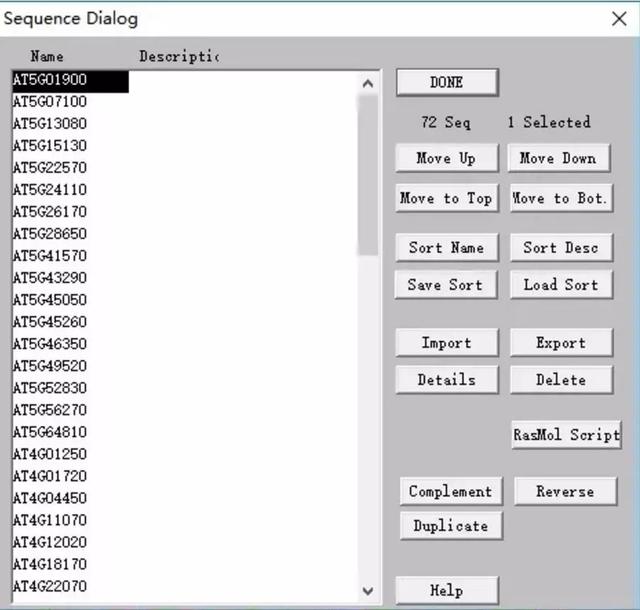640x610 pixels.
Task: Sort sequences with Sort Name
Action: pos(447,248)
